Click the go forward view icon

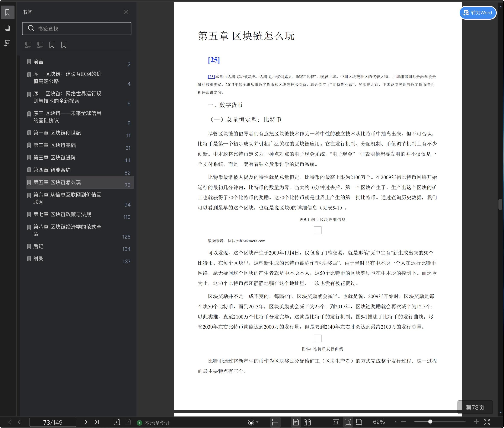128,422
